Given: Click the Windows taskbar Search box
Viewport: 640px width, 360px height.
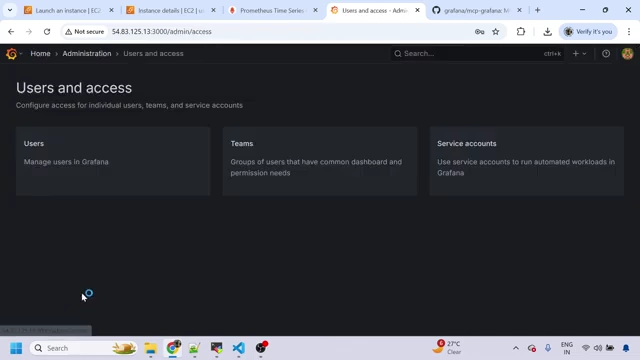Looking at the screenshot, I should pos(84,348).
